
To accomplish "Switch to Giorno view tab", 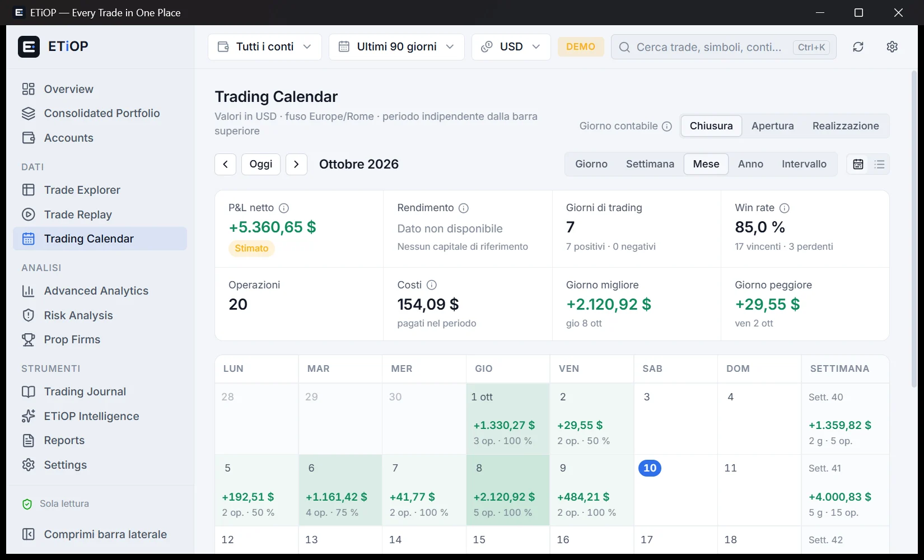I will pyautogui.click(x=591, y=164).
